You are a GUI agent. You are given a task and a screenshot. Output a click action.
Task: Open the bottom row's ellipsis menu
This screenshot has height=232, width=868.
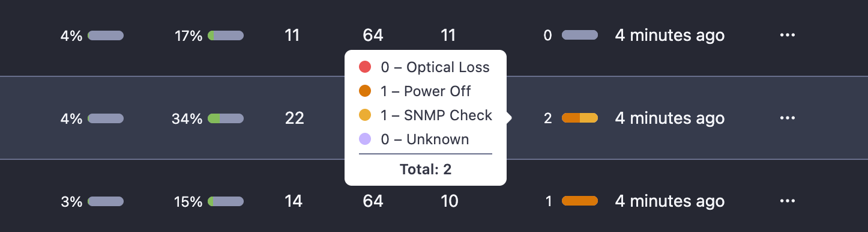point(787,201)
